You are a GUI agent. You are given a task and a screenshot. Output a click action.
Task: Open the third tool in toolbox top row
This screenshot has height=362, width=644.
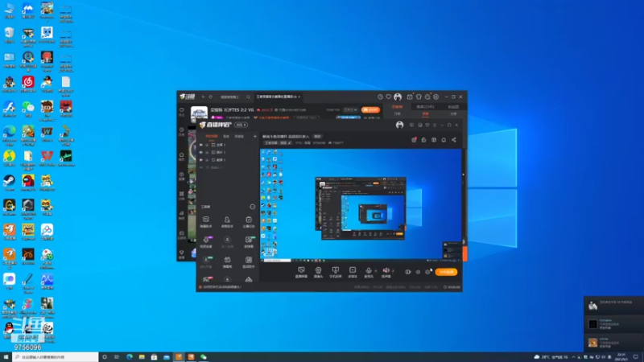(249, 220)
